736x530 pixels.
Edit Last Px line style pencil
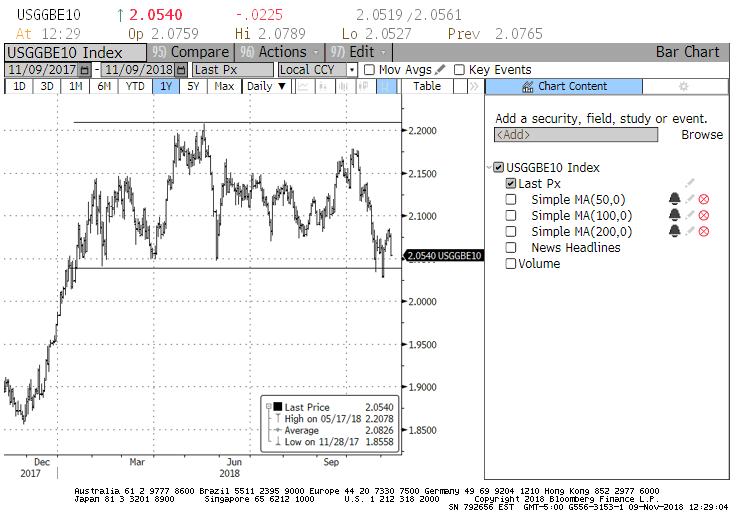(x=689, y=183)
